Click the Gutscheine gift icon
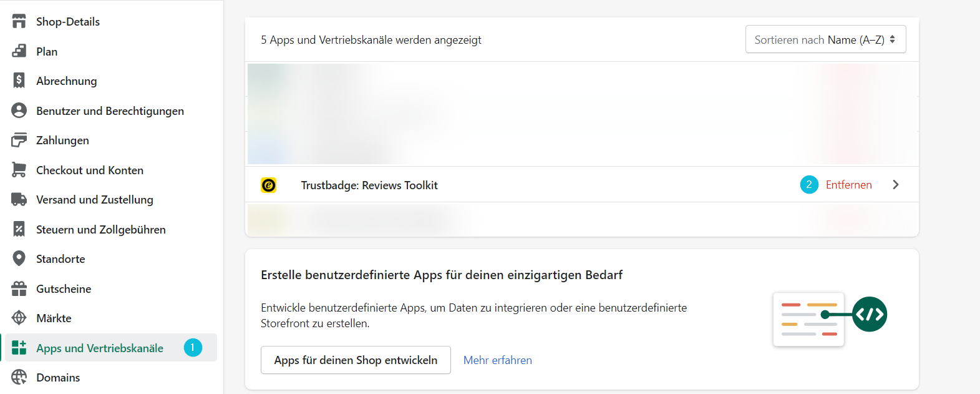The width and height of the screenshot is (980, 394). (19, 288)
